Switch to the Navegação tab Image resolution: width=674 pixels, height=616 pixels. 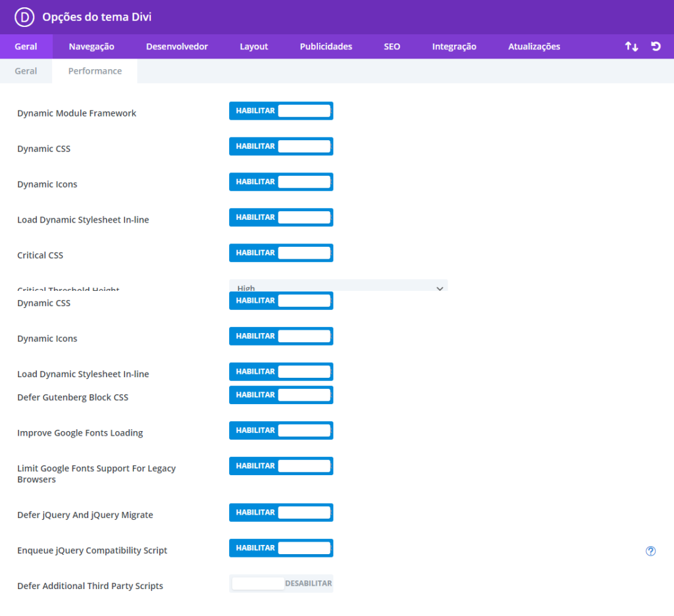(91, 47)
